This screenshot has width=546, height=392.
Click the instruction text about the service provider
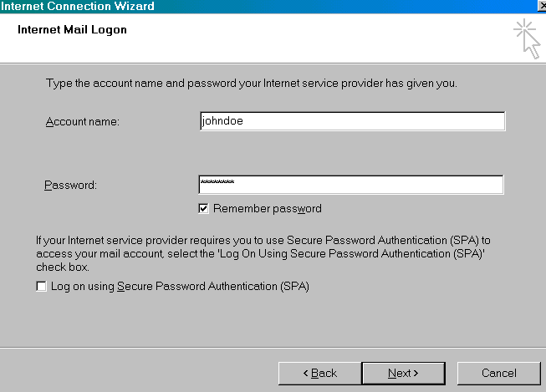pyautogui.click(x=252, y=84)
